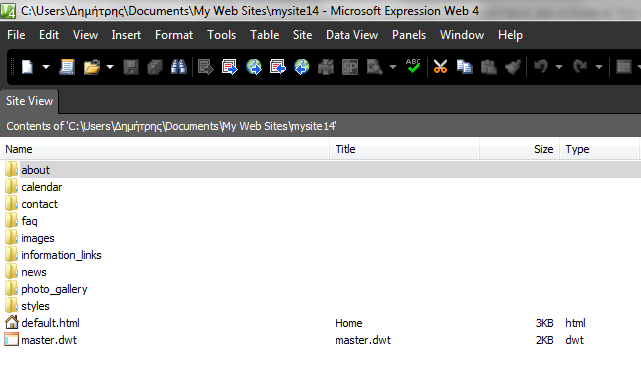This screenshot has height=371, width=641.
Task: Select the information_links folder
Action: 61,255
